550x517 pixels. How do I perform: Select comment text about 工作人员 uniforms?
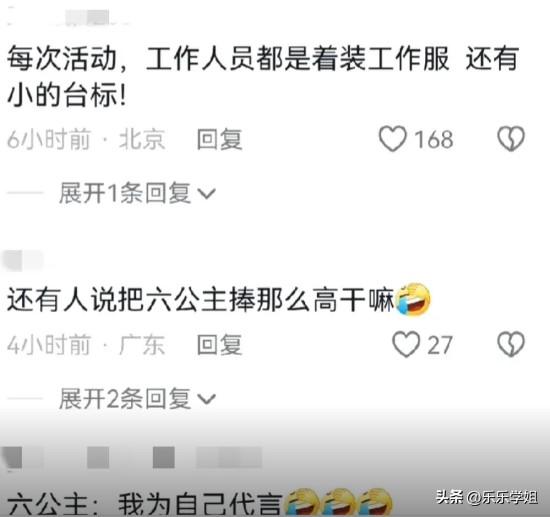click(263, 76)
